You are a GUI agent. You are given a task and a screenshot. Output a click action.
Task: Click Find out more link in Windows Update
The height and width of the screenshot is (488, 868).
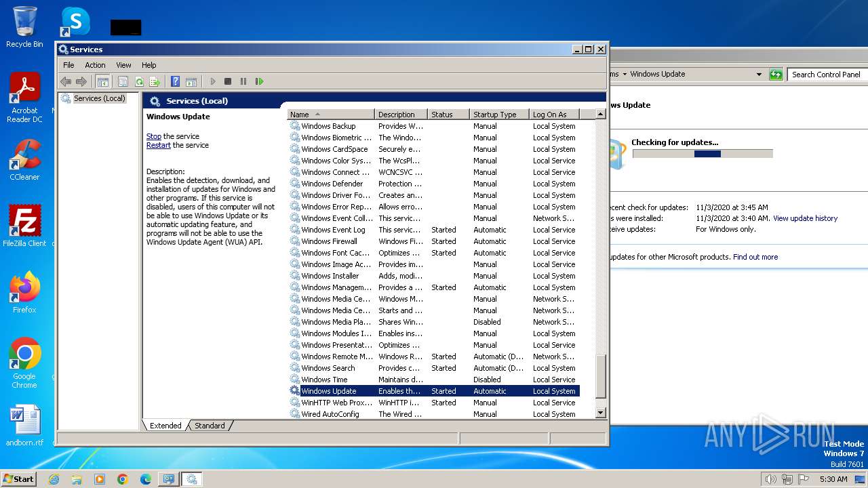click(755, 257)
